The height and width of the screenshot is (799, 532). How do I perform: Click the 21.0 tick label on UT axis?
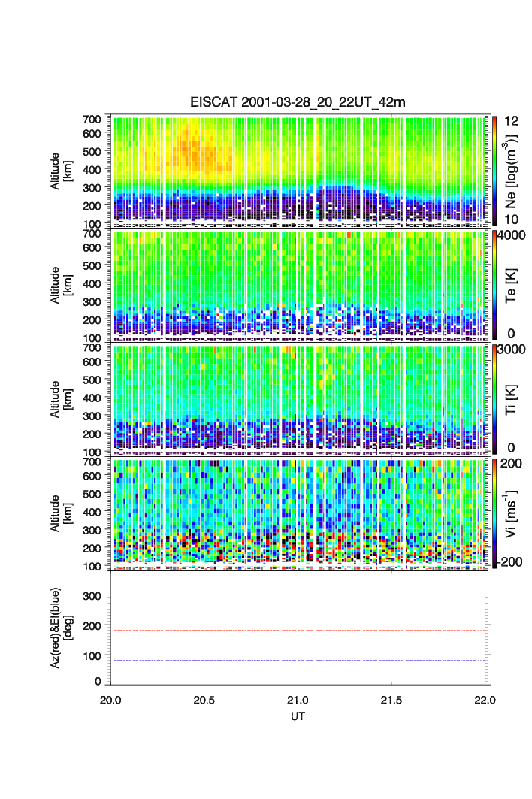298,700
